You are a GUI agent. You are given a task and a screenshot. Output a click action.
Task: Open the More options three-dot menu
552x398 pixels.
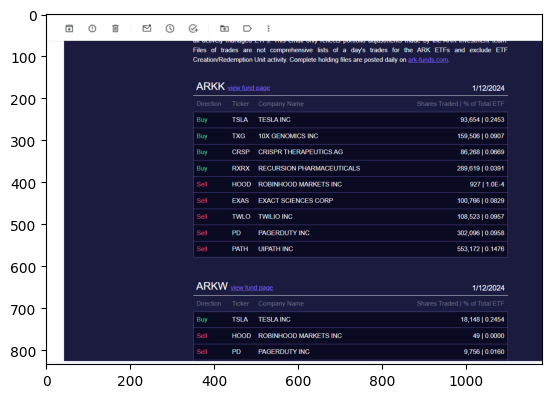pyautogui.click(x=269, y=29)
